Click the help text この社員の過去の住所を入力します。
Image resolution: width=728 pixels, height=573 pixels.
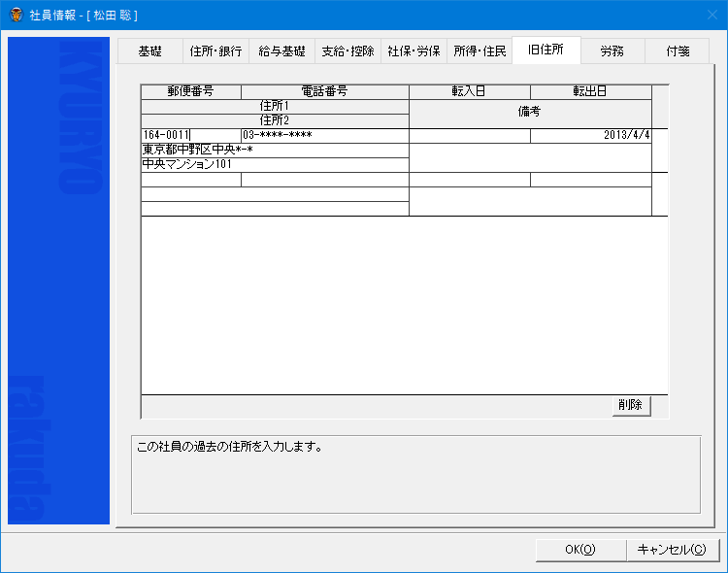click(x=229, y=447)
